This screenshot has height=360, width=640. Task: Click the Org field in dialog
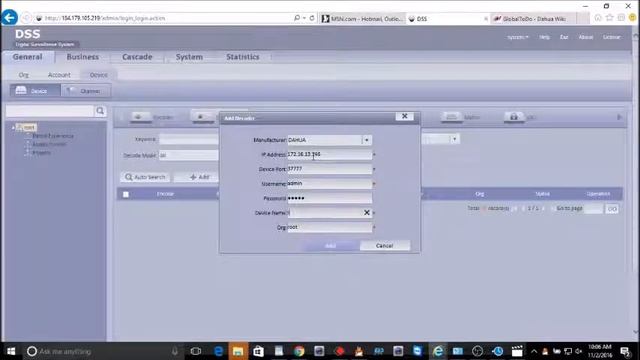(329, 227)
